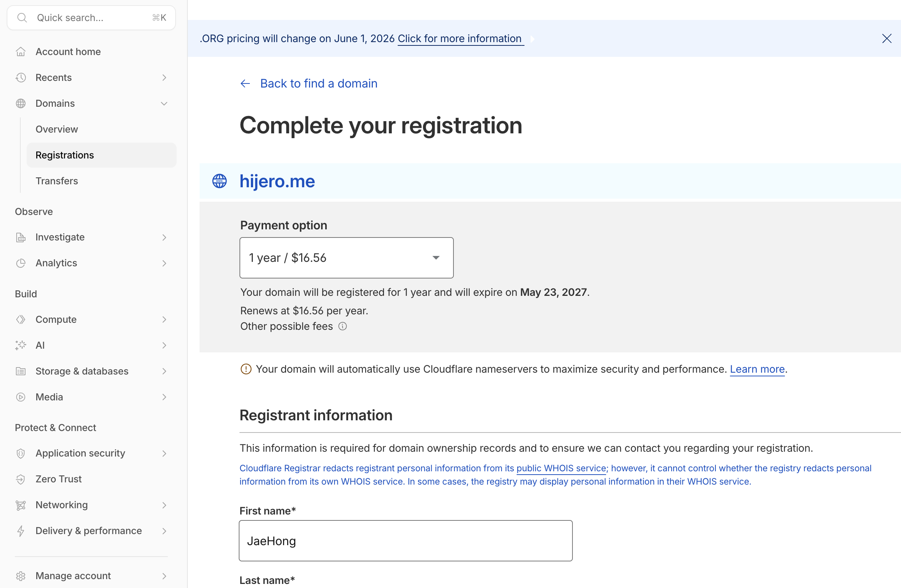Screen dimensions: 901x588
Task: Expand the Recents chevron
Action: pos(164,78)
